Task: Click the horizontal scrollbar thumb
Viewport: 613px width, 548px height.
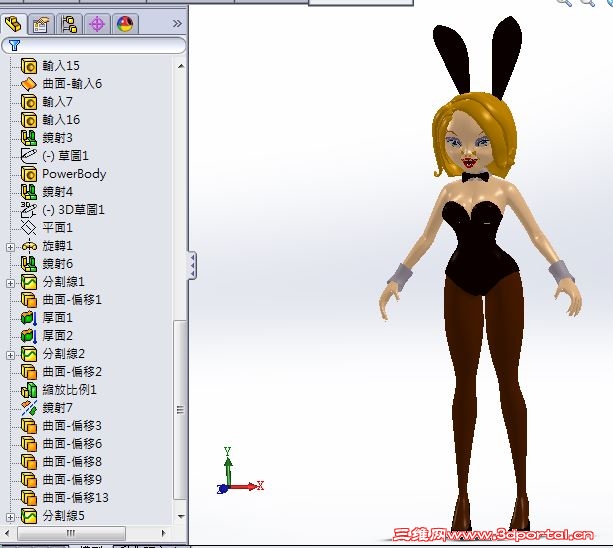Action: pyautogui.click(x=71, y=533)
